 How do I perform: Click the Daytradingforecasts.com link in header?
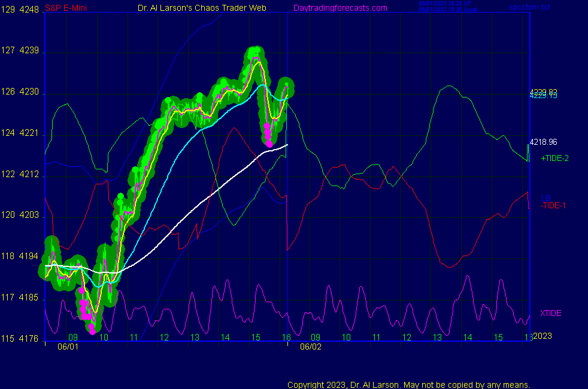point(340,8)
